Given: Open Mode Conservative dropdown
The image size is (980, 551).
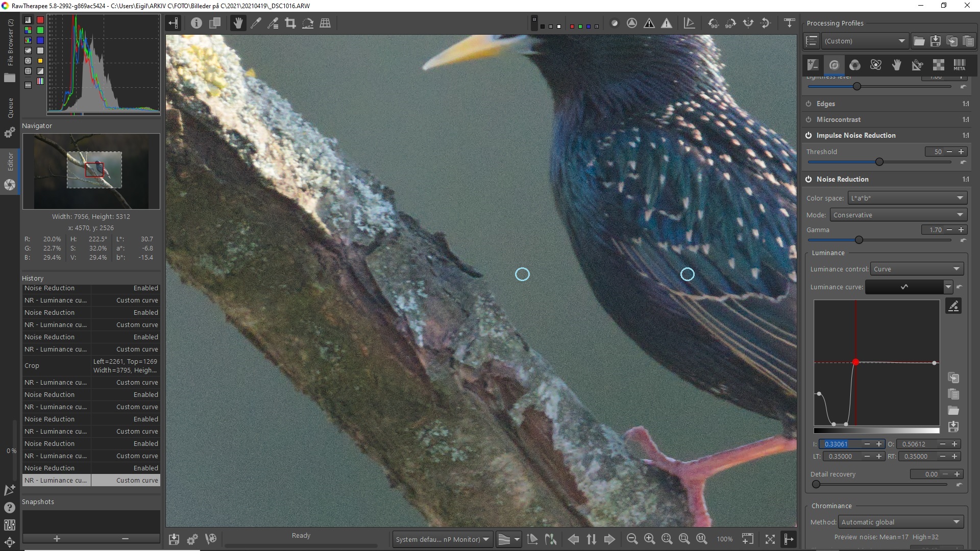Looking at the screenshot, I should point(898,215).
